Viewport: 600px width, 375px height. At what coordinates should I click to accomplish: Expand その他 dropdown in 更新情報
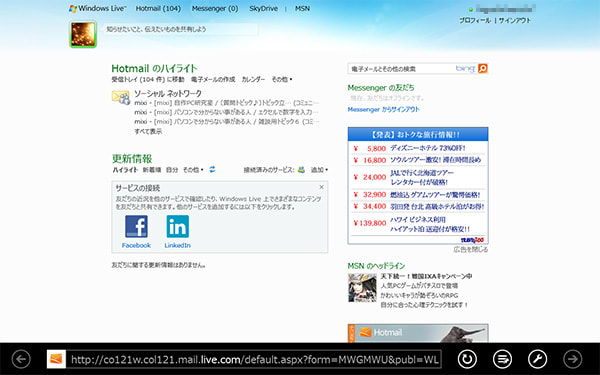pyautogui.click(x=193, y=170)
